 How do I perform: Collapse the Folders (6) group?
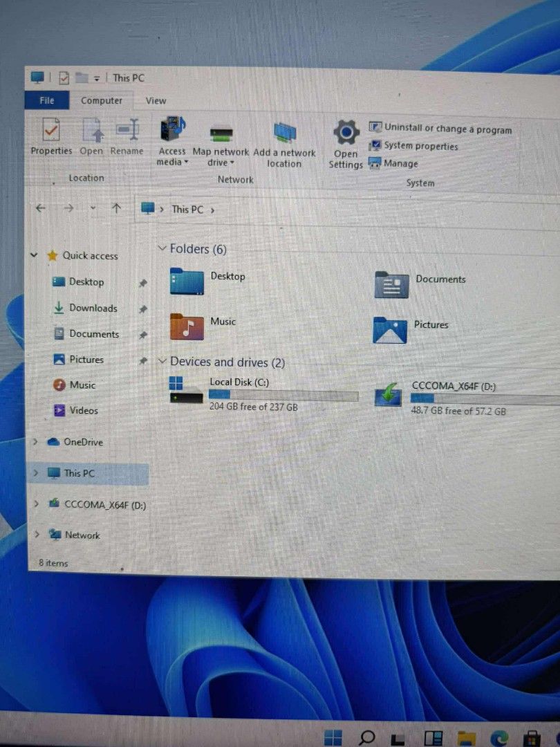point(162,248)
